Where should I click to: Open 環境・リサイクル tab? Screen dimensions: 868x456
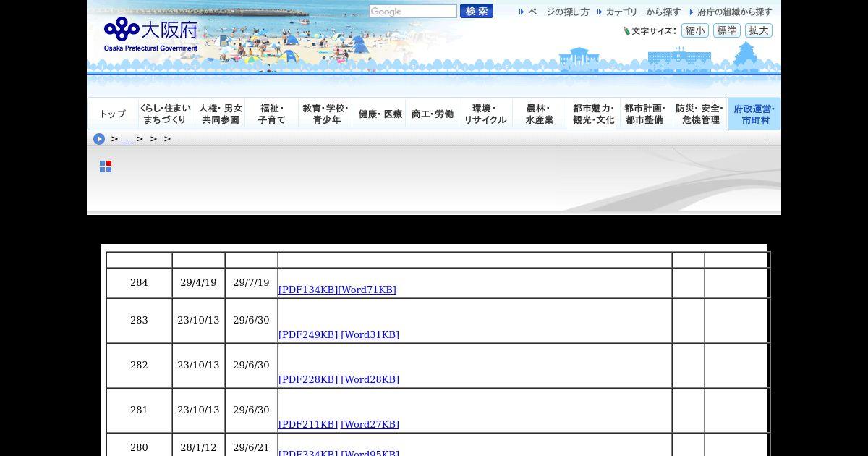486,114
